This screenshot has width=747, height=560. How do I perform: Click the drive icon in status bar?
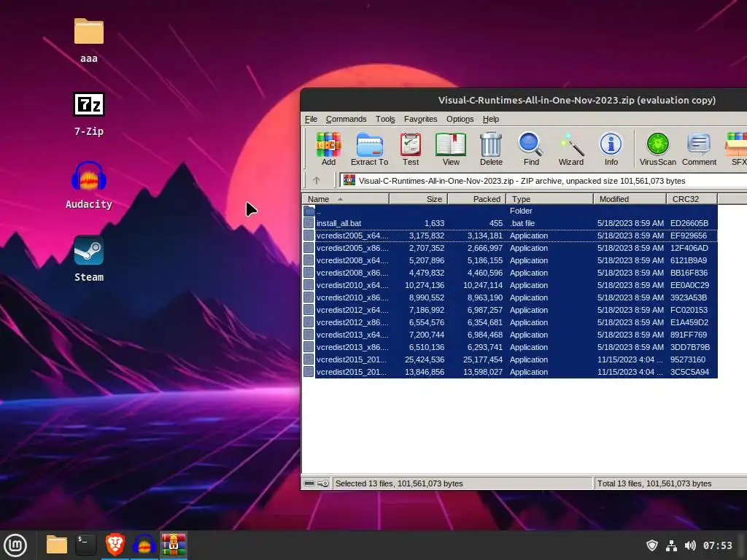click(x=309, y=483)
